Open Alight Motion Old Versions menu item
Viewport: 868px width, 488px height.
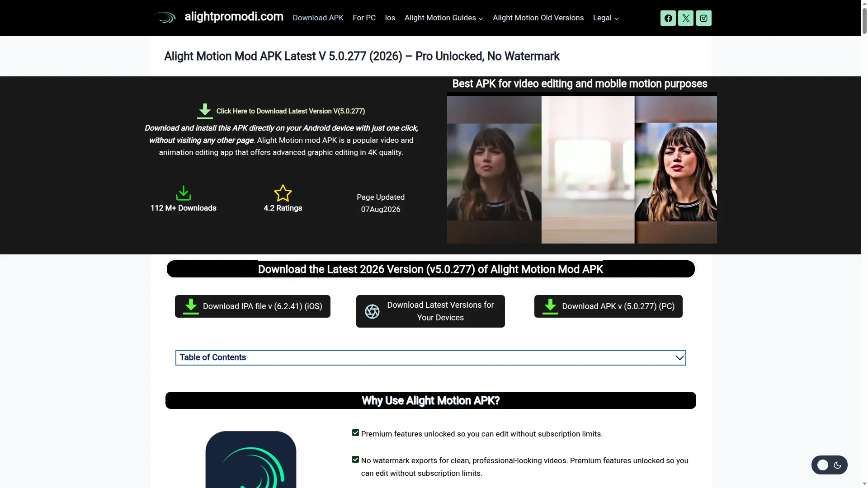538,18
